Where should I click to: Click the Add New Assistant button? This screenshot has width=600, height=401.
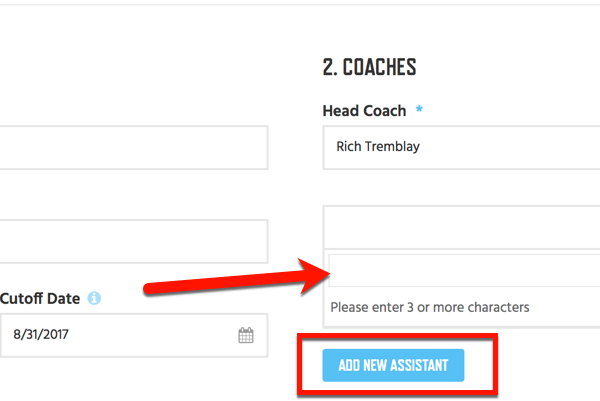point(393,365)
